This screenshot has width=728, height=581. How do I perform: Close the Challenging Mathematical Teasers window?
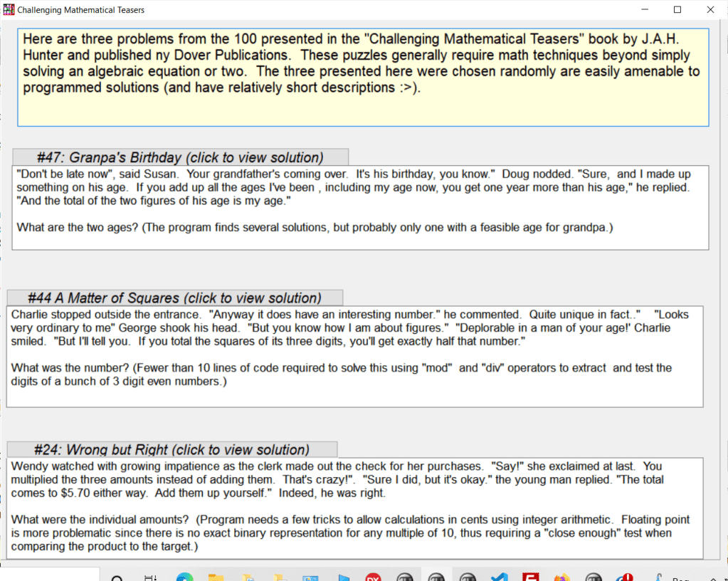[710, 10]
